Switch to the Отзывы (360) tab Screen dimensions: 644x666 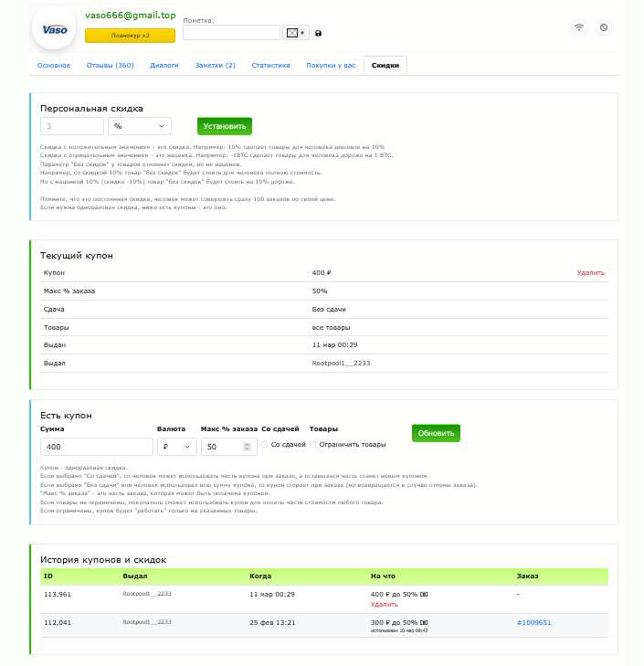[x=110, y=66]
